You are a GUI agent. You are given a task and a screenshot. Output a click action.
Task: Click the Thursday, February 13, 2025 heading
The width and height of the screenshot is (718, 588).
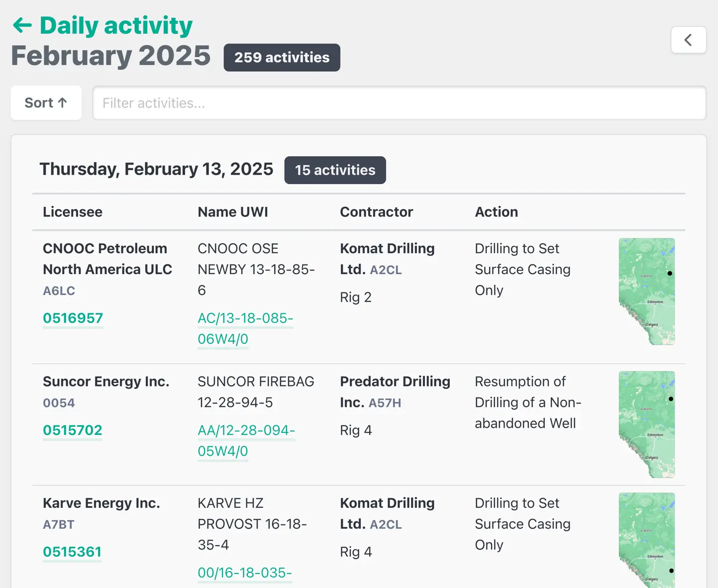156,170
